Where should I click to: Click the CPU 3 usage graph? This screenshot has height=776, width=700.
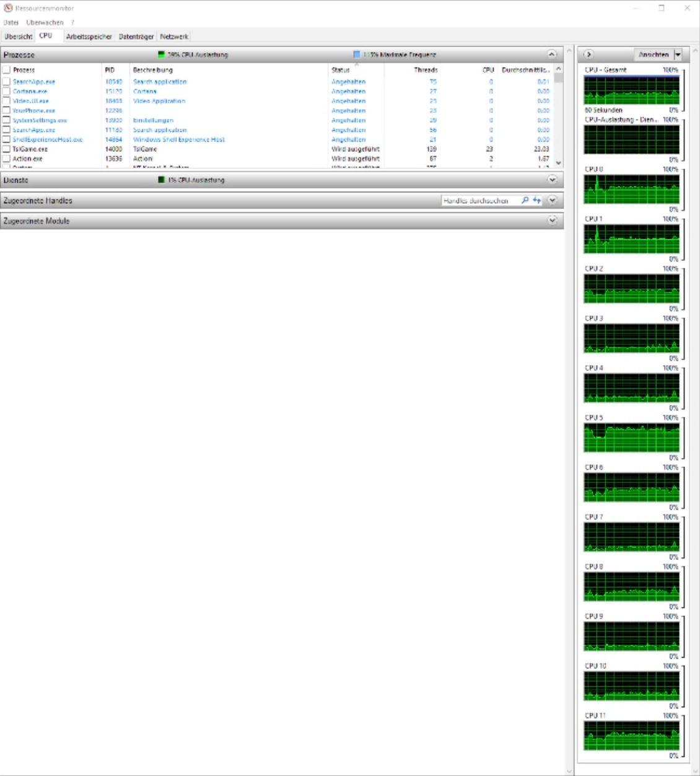point(631,338)
